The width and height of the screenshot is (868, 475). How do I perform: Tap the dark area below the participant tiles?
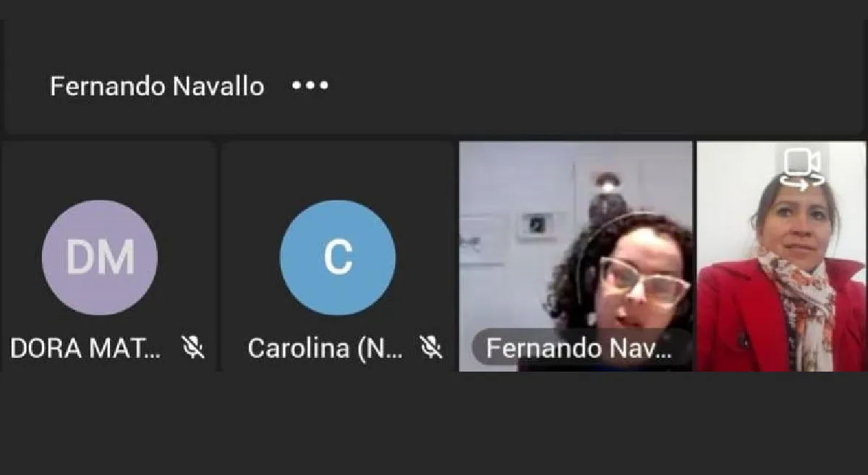click(434, 423)
